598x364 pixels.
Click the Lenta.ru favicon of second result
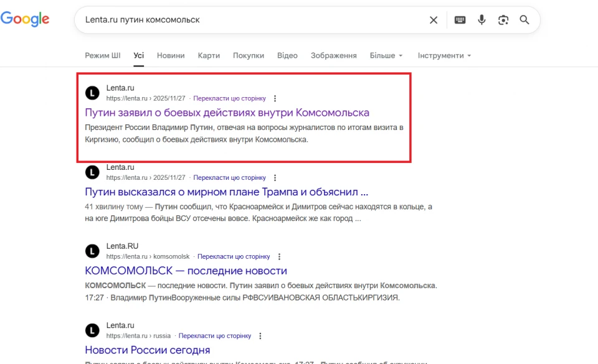click(x=92, y=172)
